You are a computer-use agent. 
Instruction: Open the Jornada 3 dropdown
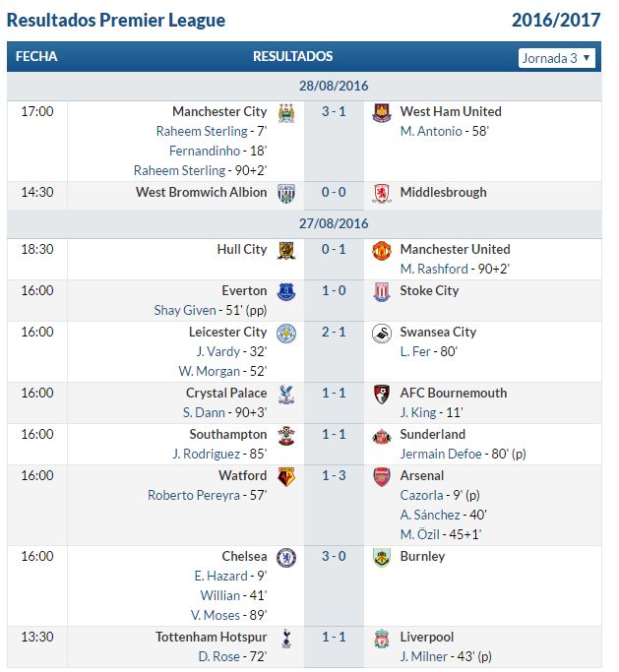pyautogui.click(x=556, y=58)
